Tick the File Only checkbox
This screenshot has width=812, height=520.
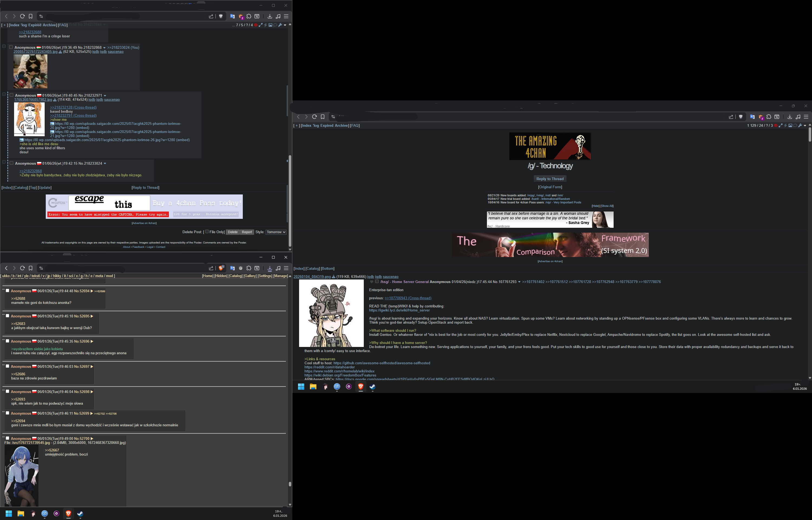point(207,232)
